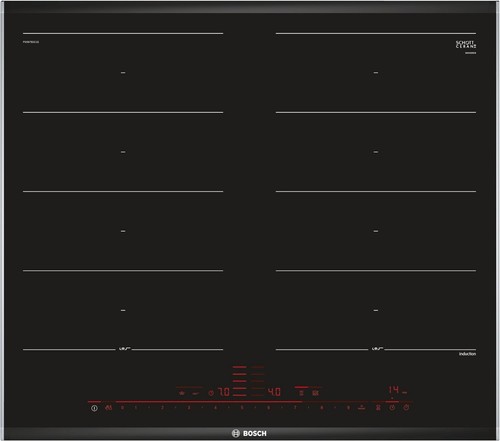Choose power level 4 on the scale
Image resolution: width=500 pixels, height=441 pixels.
215,407
